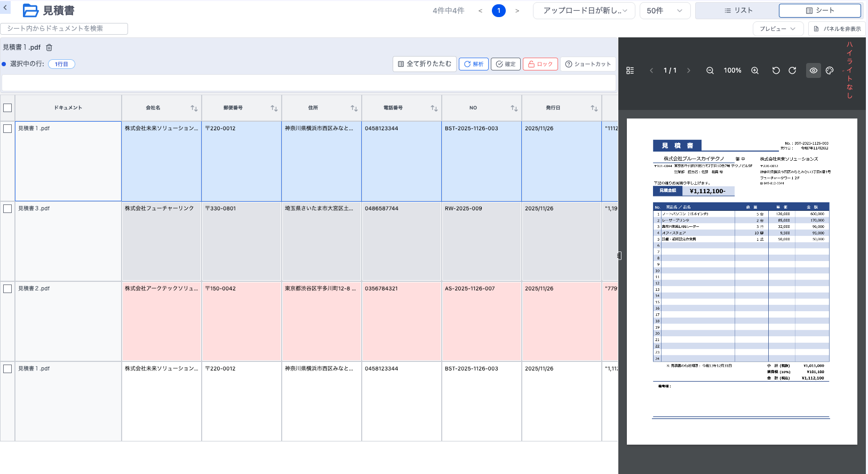Switch to シート view tab
The height and width of the screenshot is (474, 868).
click(820, 11)
